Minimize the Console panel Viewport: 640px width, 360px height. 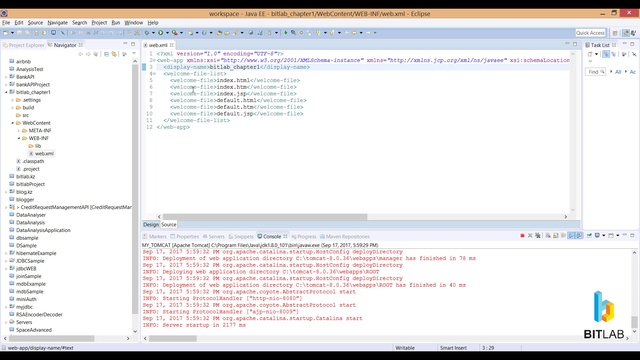click(x=624, y=236)
